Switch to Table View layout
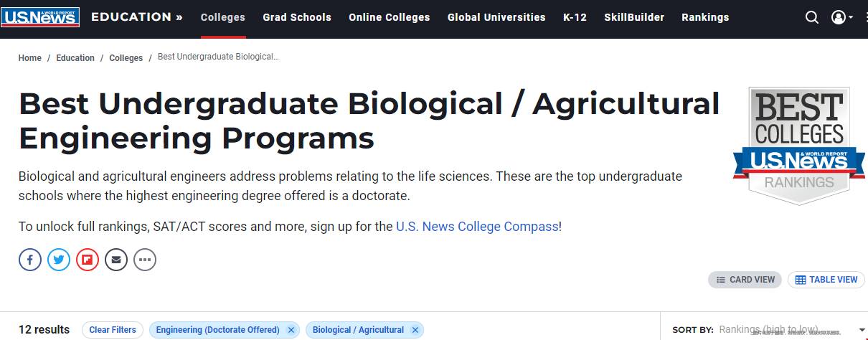The image size is (868, 340). (826, 280)
